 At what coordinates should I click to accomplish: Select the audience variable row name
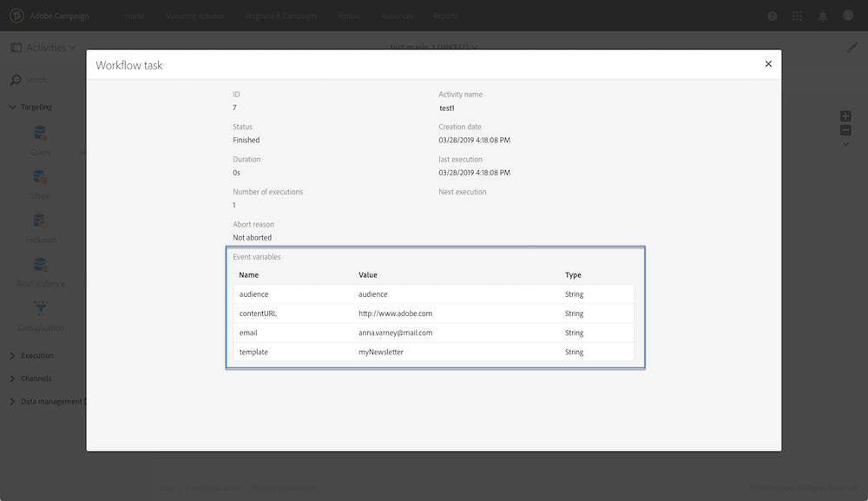pyautogui.click(x=253, y=294)
